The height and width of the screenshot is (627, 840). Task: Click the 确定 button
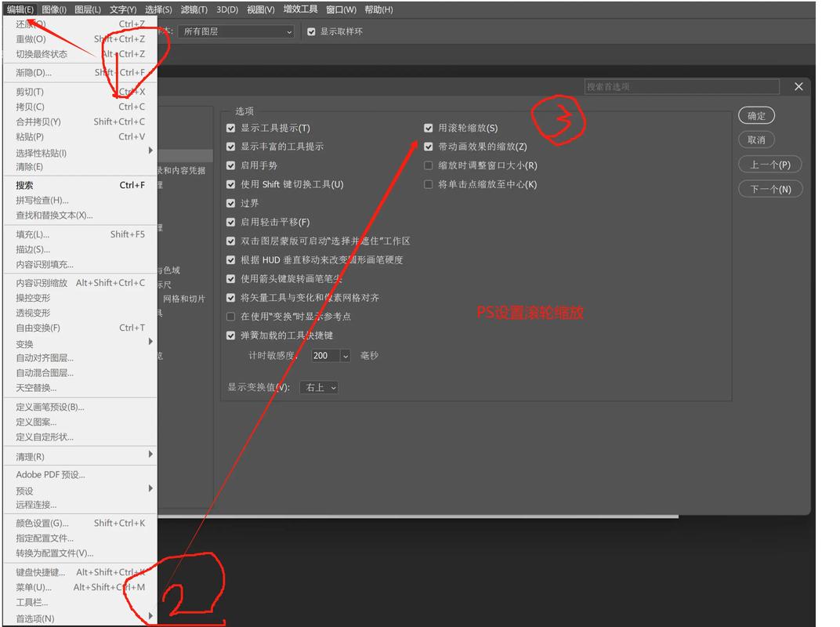pyautogui.click(x=756, y=115)
